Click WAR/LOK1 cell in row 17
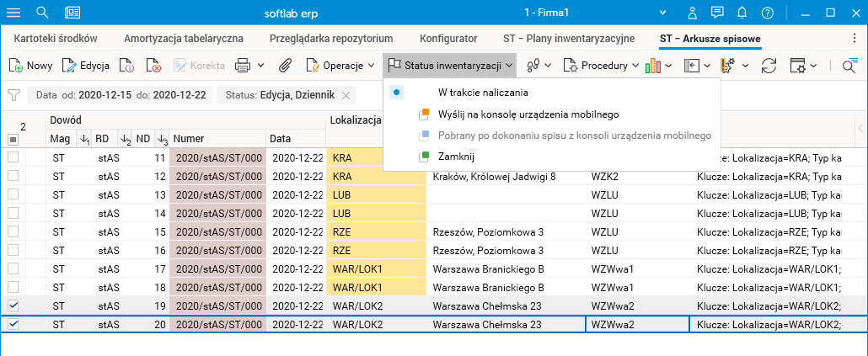The height and width of the screenshot is (356, 868). pos(377,268)
